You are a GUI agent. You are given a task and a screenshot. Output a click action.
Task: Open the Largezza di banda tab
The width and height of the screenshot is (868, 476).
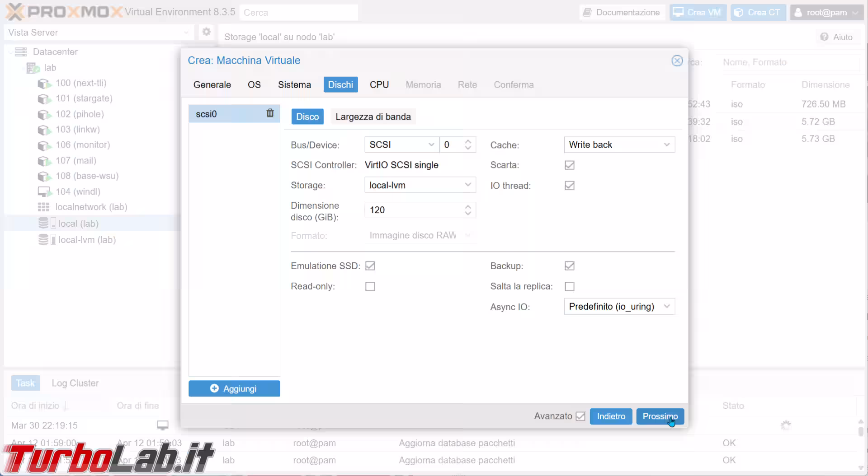[x=373, y=117]
